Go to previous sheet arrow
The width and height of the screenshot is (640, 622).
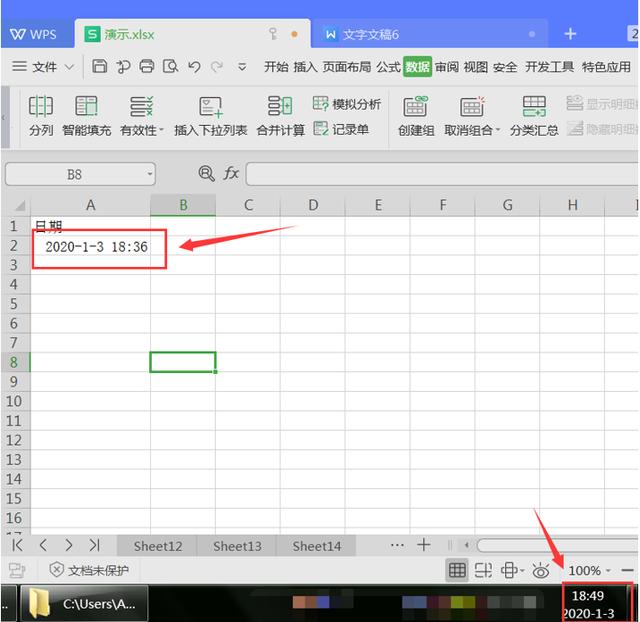tap(43, 545)
